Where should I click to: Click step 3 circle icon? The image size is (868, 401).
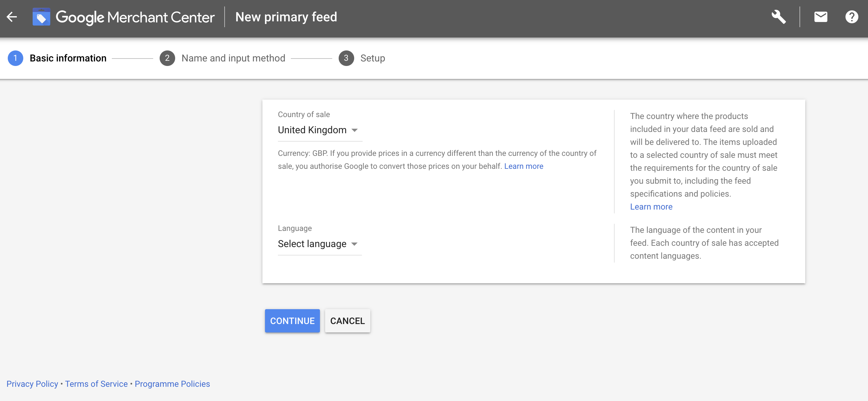point(346,58)
